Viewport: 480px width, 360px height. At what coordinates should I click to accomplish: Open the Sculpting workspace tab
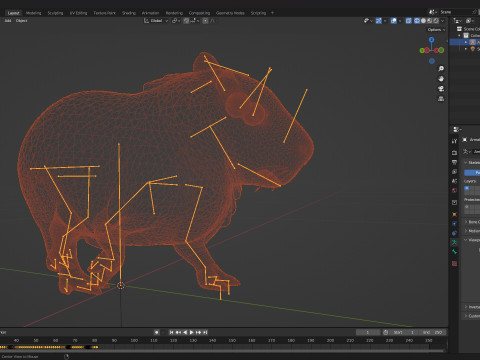(x=55, y=13)
